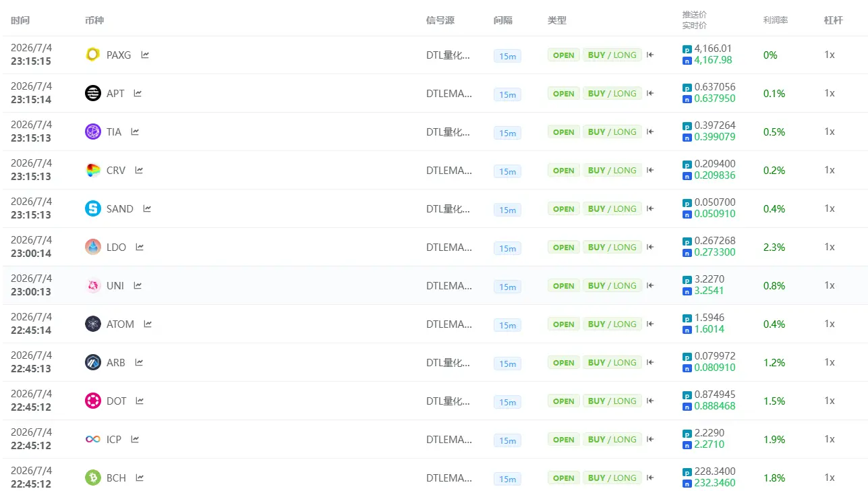Click the 类型 column header
This screenshot has height=491, width=868.
tap(557, 20)
